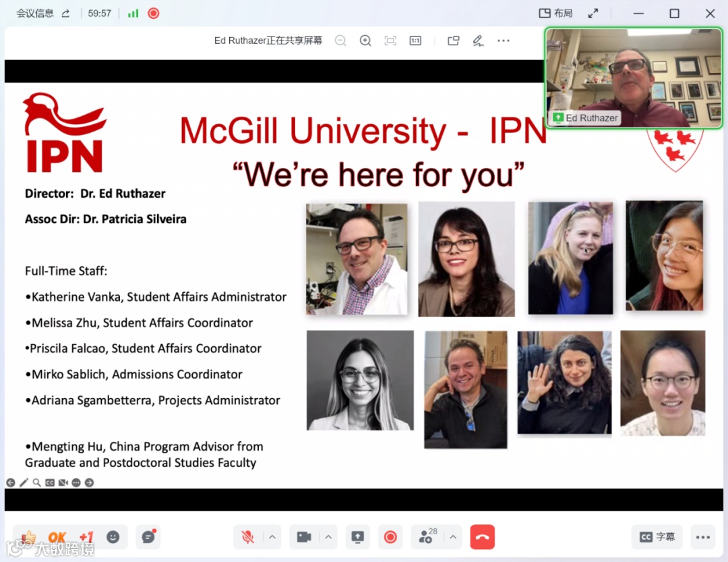This screenshot has width=728, height=562.
Task: Click "Director: Dr. Ed Ruthazer" text
Action: coord(95,194)
